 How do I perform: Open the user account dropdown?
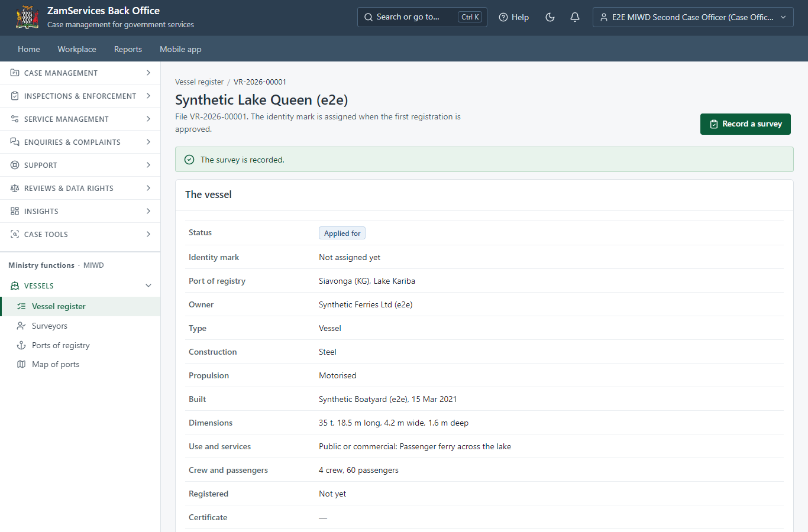coord(693,17)
